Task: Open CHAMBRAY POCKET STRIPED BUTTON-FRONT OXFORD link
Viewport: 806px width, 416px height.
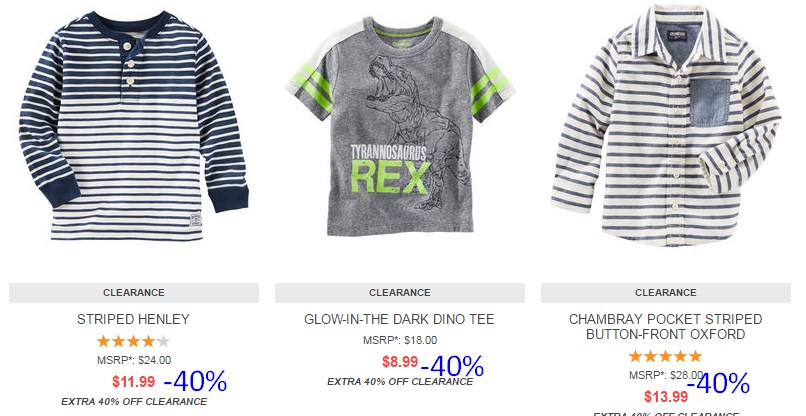Action: (x=666, y=327)
